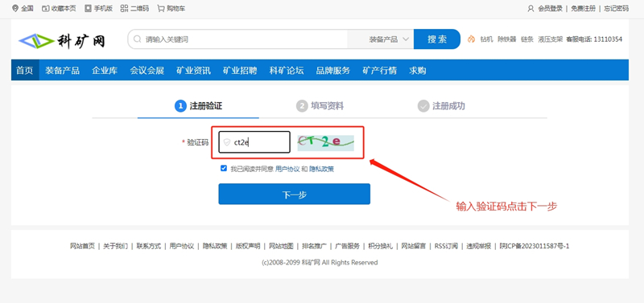The width and height of the screenshot is (644, 303).
Task: Open the footer 版权声明 link
Action: click(x=248, y=246)
